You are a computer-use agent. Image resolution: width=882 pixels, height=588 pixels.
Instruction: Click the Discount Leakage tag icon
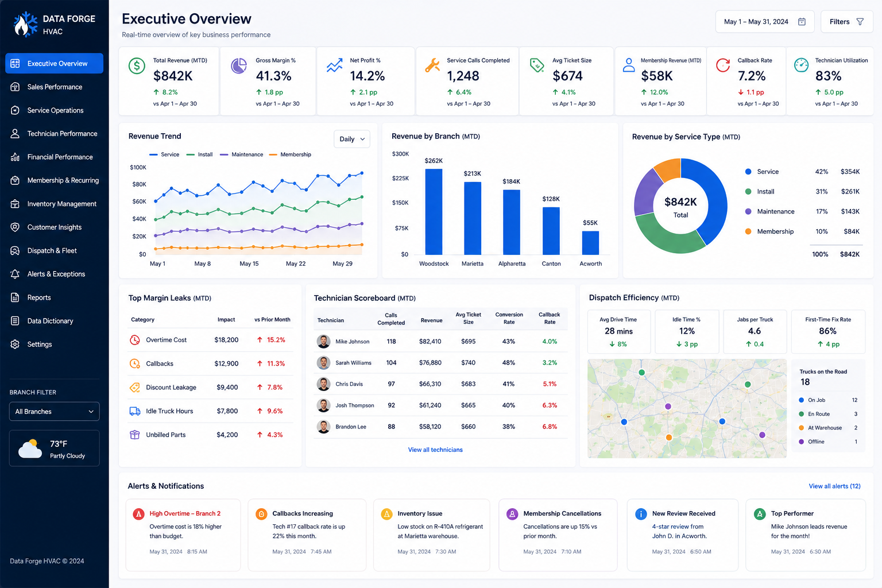pyautogui.click(x=135, y=388)
